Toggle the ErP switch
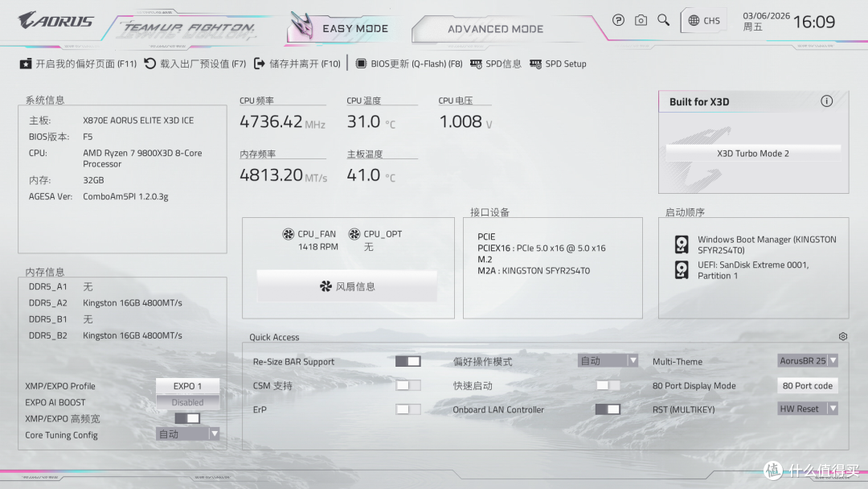Viewport: 868px width, 489px height. pyautogui.click(x=408, y=409)
